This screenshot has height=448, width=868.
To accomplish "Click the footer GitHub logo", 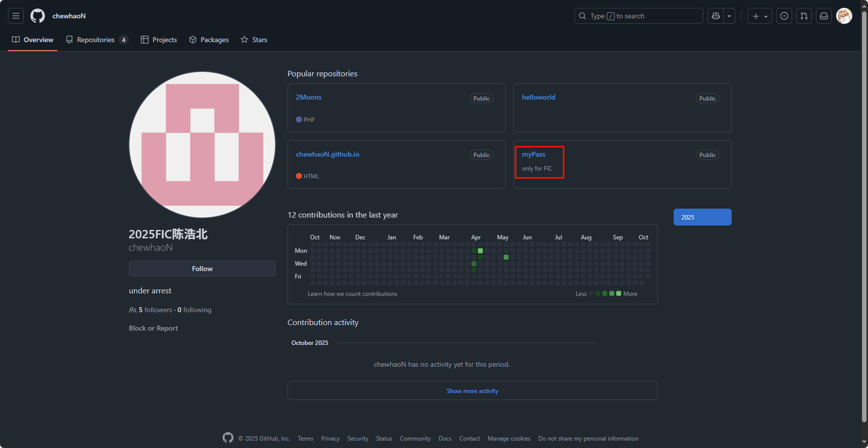I will pos(228,438).
